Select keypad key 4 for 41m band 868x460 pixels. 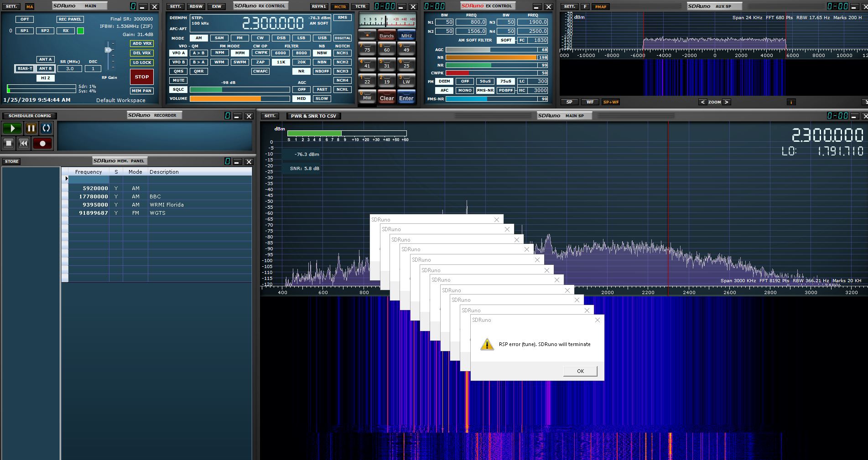(x=367, y=64)
